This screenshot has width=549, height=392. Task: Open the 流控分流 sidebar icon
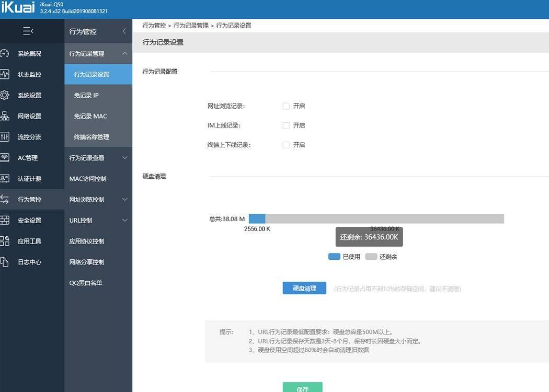(6, 136)
